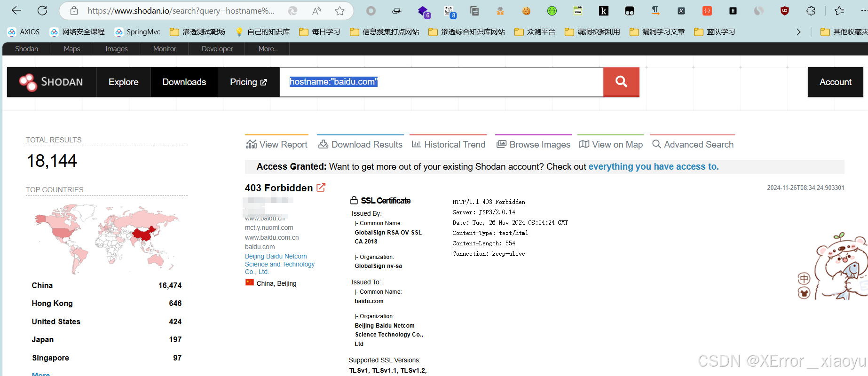Screen dimensions: 868x376
Task: Click Download Results
Action: (360, 144)
